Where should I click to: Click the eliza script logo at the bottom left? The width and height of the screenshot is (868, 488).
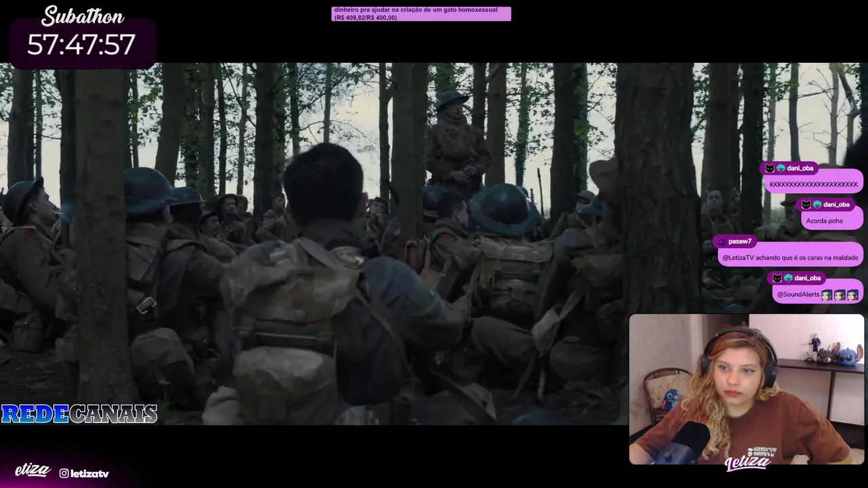33,470
